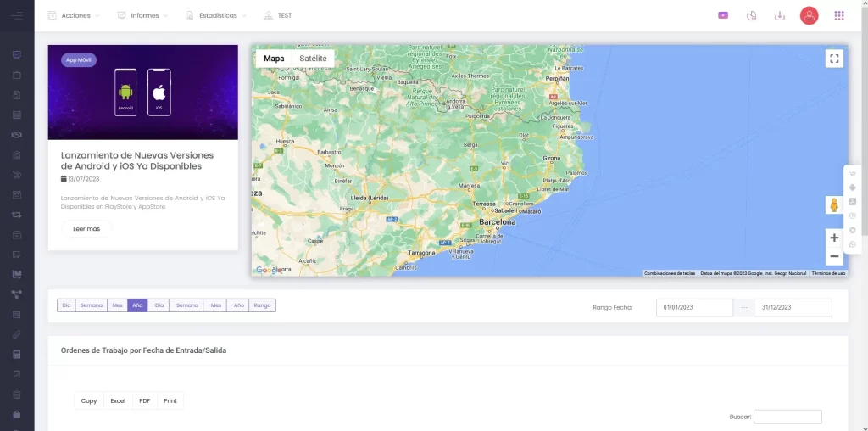Open WhatsApp icon in floating side panel
The height and width of the screenshot is (431, 868).
click(852, 244)
